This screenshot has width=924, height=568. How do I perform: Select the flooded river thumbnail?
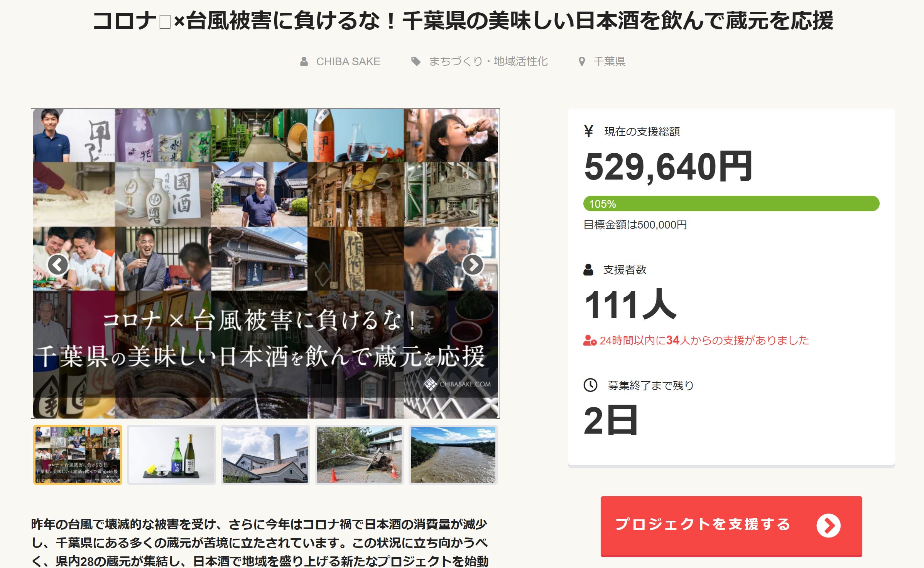tap(453, 455)
